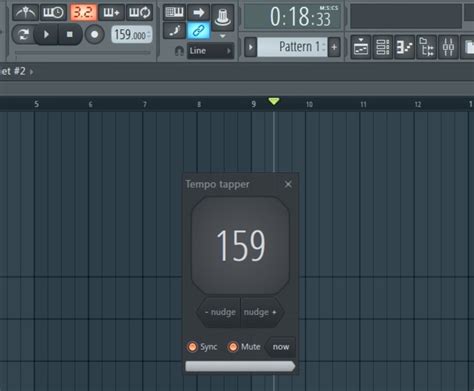
Task: Click the magnet snap icon beside Line
Action: [179, 51]
